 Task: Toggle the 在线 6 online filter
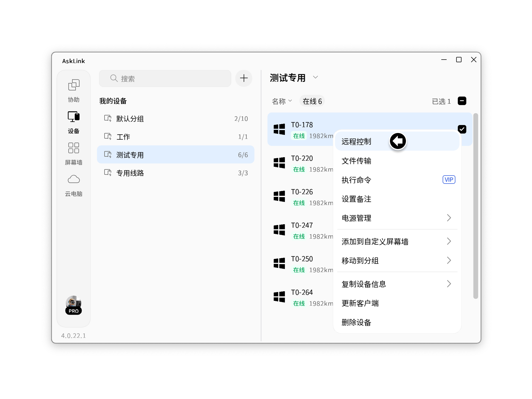tap(312, 101)
